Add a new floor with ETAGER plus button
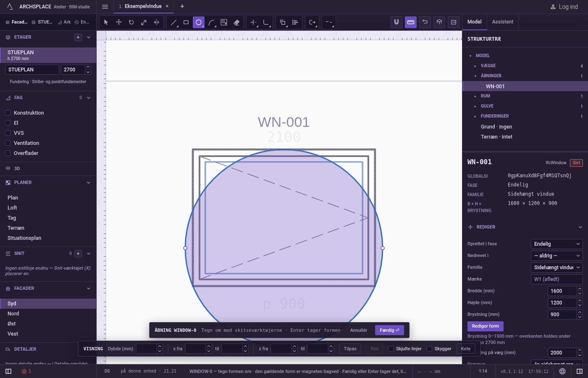The image size is (588, 378). point(78,37)
